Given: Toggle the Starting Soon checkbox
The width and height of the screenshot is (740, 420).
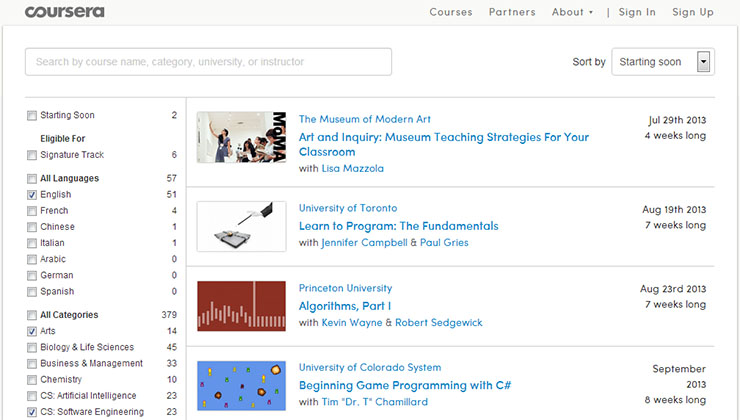Looking at the screenshot, I should (x=32, y=115).
